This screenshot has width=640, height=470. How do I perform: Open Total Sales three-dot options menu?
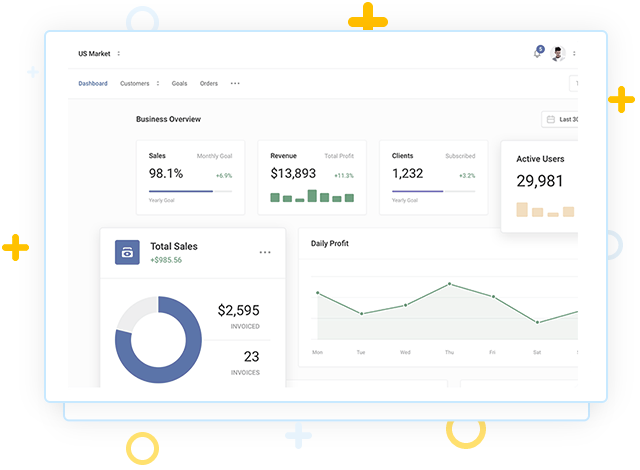(x=265, y=253)
